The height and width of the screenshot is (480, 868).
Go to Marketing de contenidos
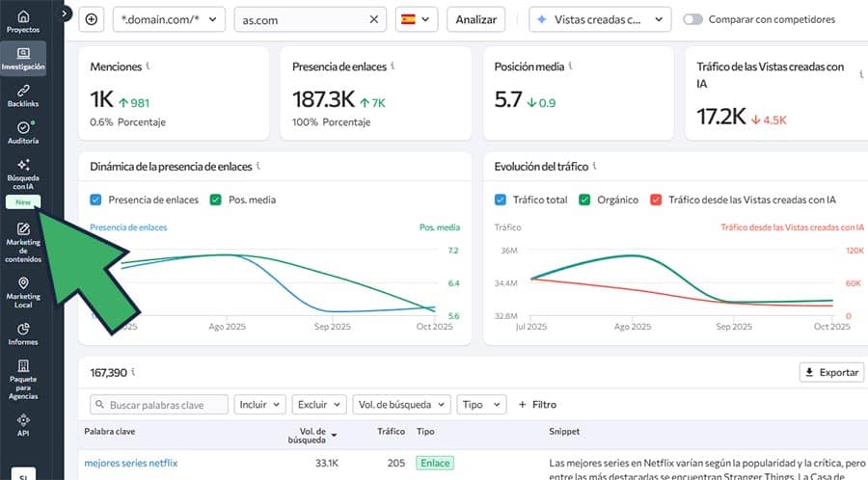[x=23, y=242]
